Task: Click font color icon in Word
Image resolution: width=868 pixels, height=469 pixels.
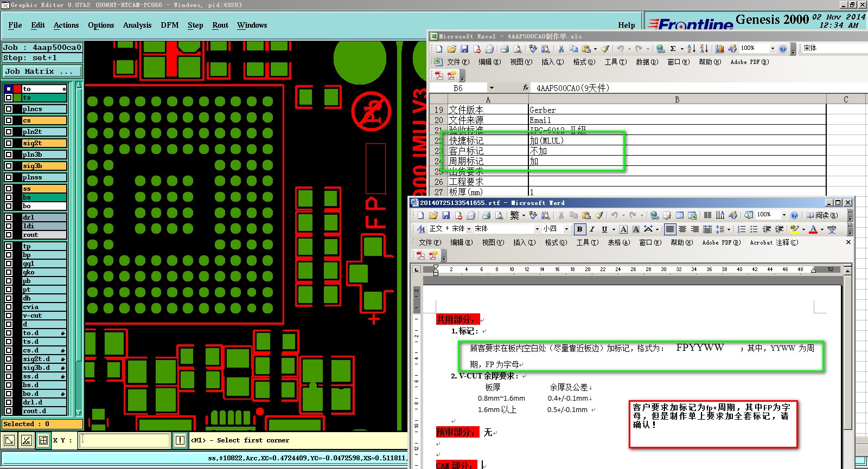Action: point(813,229)
